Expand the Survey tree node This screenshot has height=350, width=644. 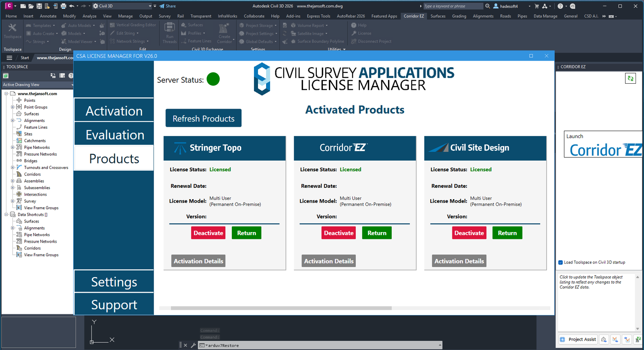click(12, 201)
